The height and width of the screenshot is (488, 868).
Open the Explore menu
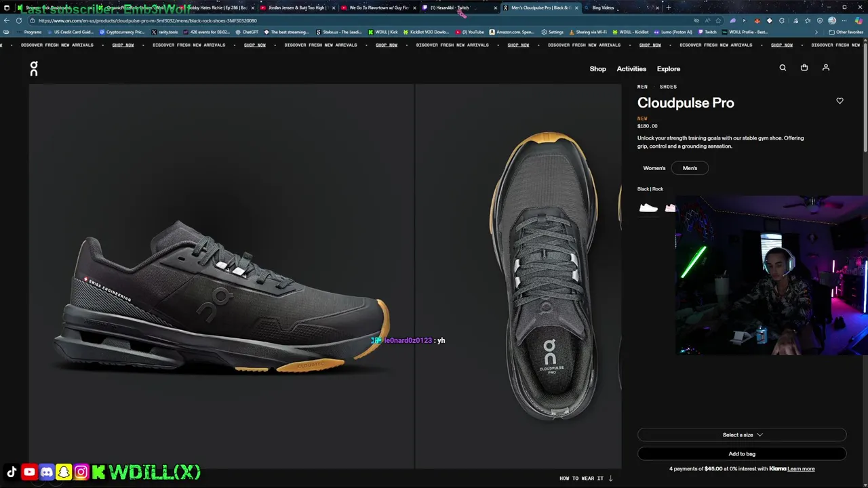[x=669, y=68]
